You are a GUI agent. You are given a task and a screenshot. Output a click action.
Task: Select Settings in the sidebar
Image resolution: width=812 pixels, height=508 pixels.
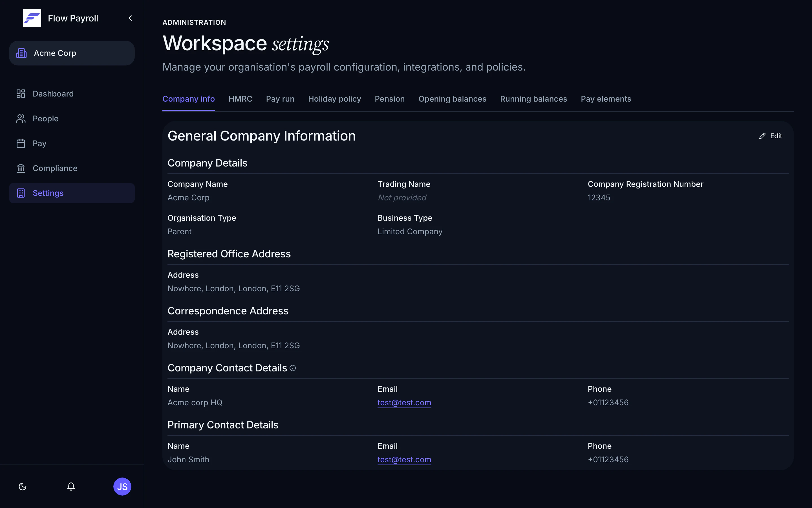pos(72,193)
